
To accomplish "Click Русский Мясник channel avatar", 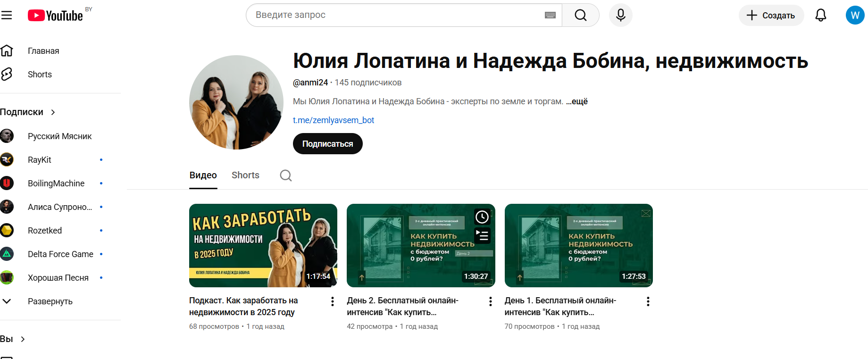I will point(7,136).
